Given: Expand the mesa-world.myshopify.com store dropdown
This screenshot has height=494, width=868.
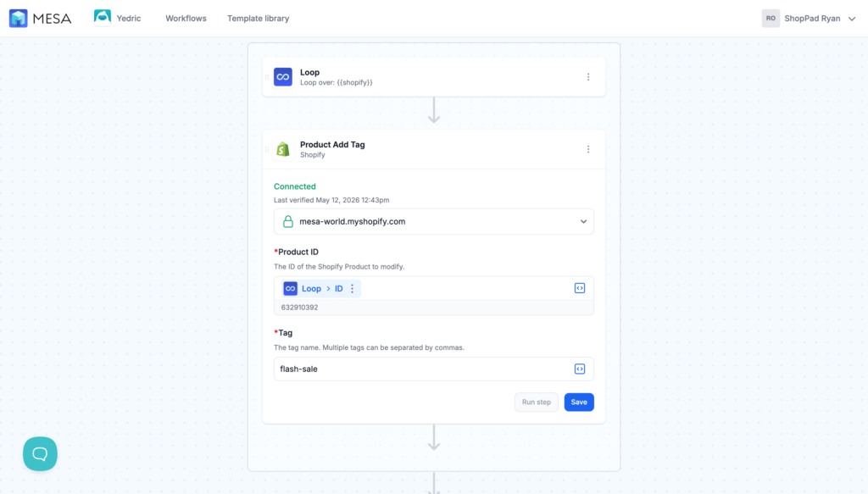Looking at the screenshot, I should (x=433, y=221).
